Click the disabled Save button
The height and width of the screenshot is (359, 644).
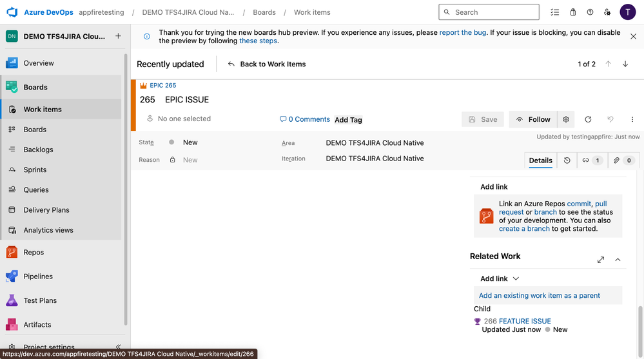pos(483,119)
